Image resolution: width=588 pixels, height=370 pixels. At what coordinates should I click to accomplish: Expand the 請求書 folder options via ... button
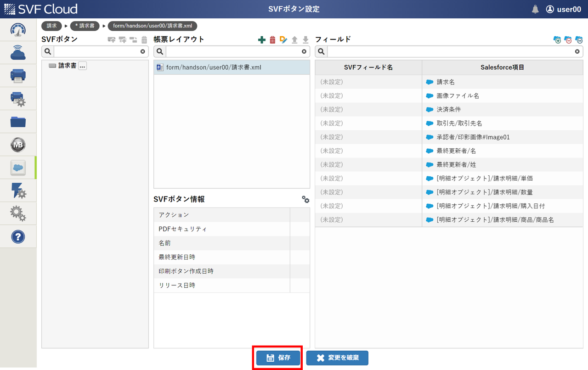coord(82,66)
